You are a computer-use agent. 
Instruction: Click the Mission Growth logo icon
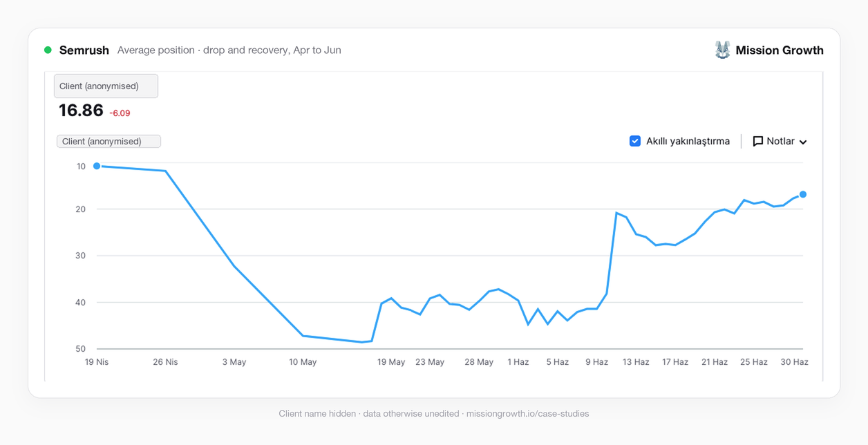point(722,50)
